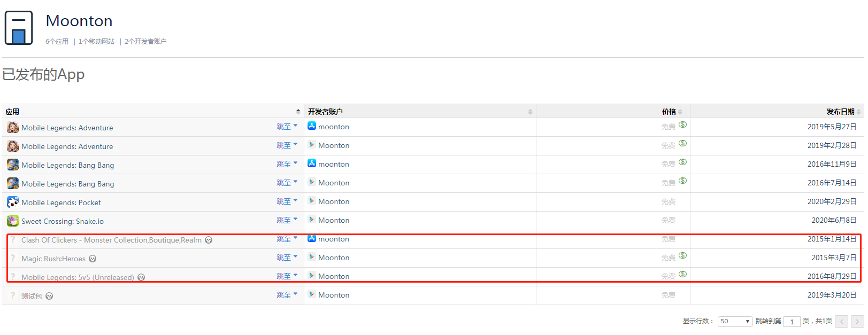
Task: Go to next page with right arrow button
Action: [857, 322]
